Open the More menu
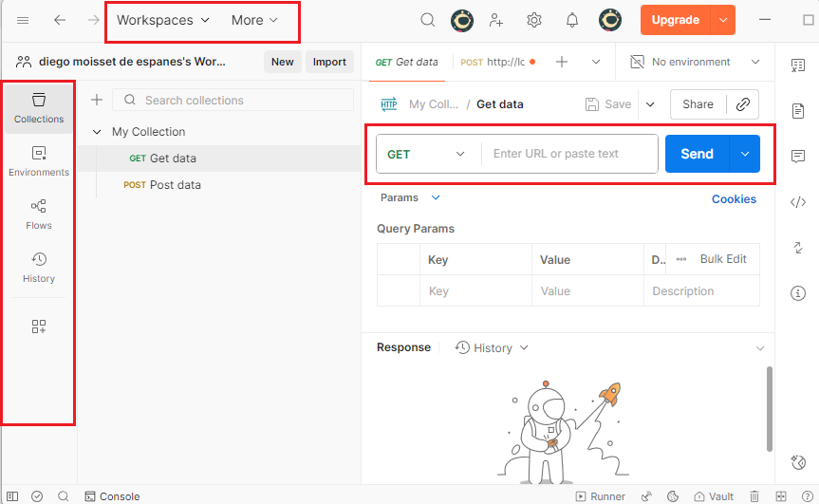The width and height of the screenshot is (819, 504). point(254,20)
